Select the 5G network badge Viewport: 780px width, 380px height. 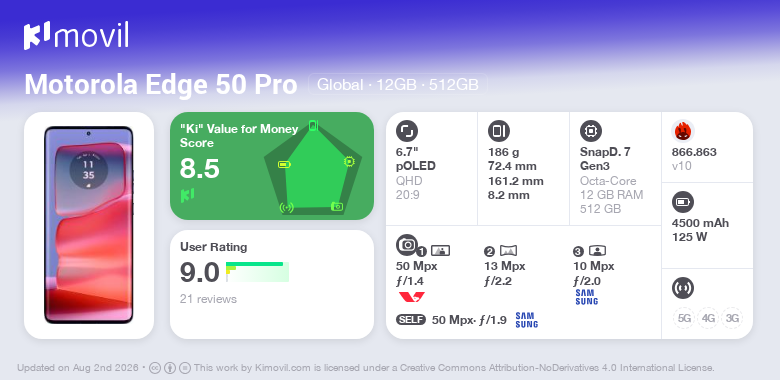(684, 318)
